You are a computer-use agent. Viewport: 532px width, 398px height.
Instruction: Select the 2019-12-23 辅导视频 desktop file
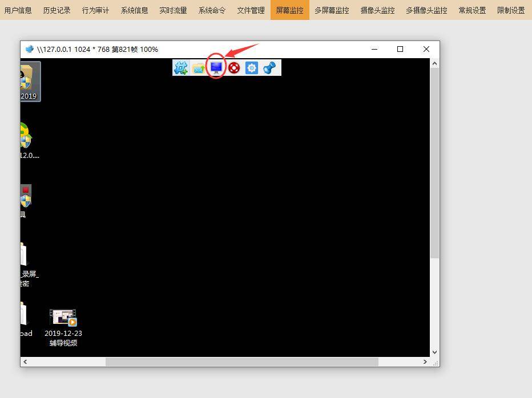pos(63,327)
